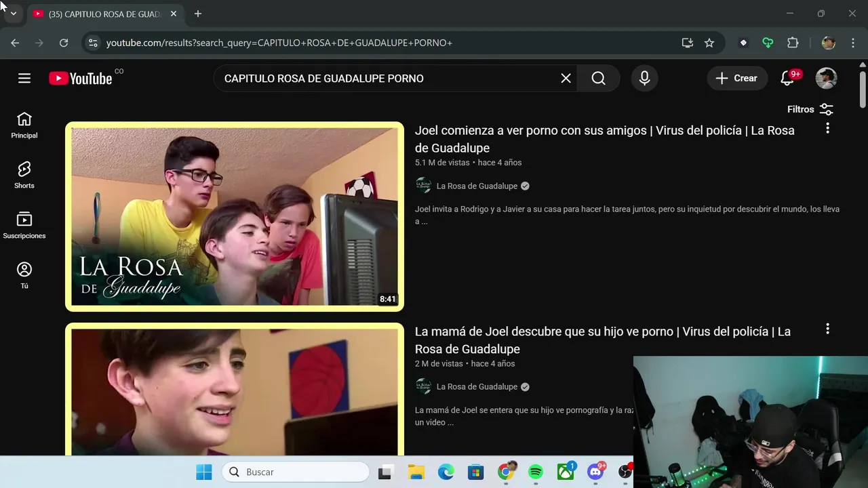
Task: Click the scrollbar up arrow
Action: 863,64
